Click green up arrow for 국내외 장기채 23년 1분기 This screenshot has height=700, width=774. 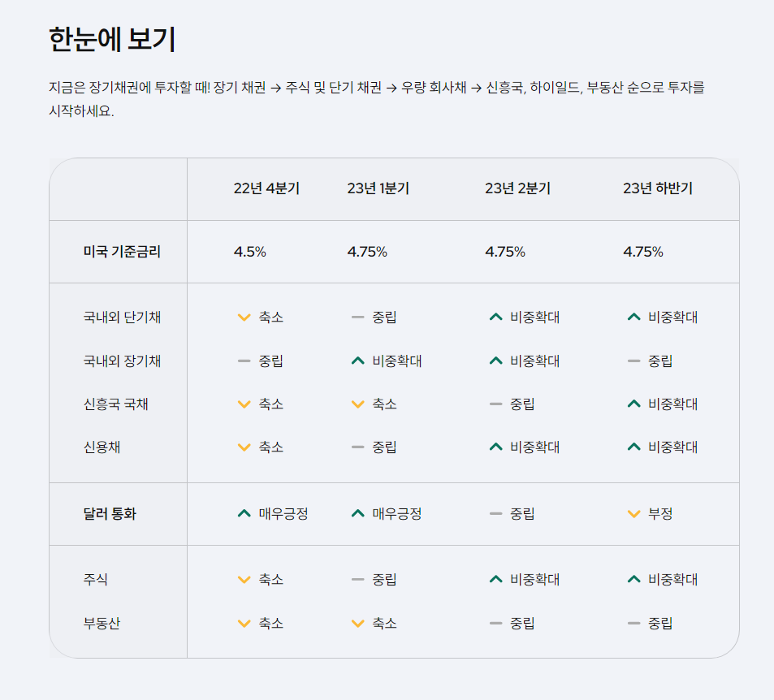358,361
